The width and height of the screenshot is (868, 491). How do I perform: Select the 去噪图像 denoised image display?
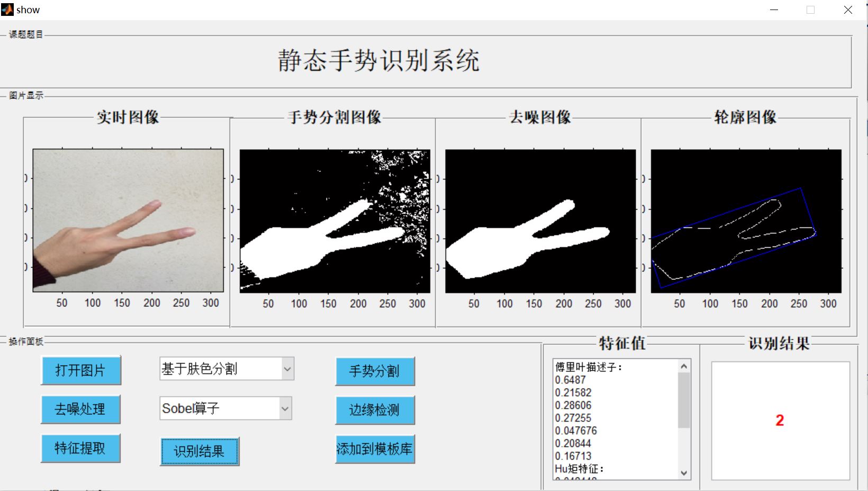coord(541,221)
